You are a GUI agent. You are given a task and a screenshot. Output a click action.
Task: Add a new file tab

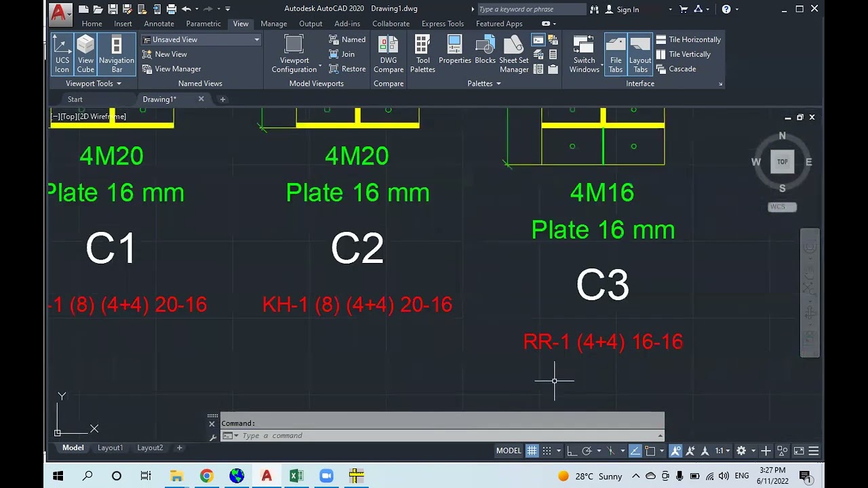point(222,99)
